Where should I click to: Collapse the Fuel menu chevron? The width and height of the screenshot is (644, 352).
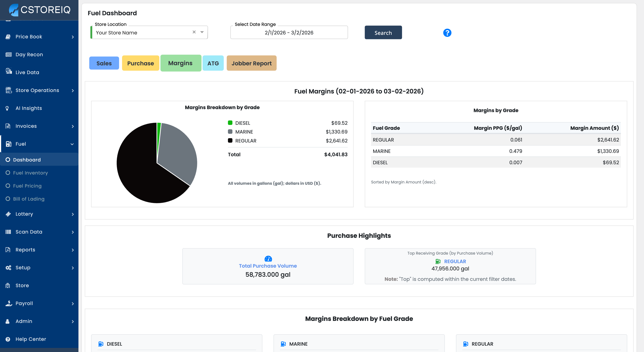pyautogui.click(x=72, y=144)
